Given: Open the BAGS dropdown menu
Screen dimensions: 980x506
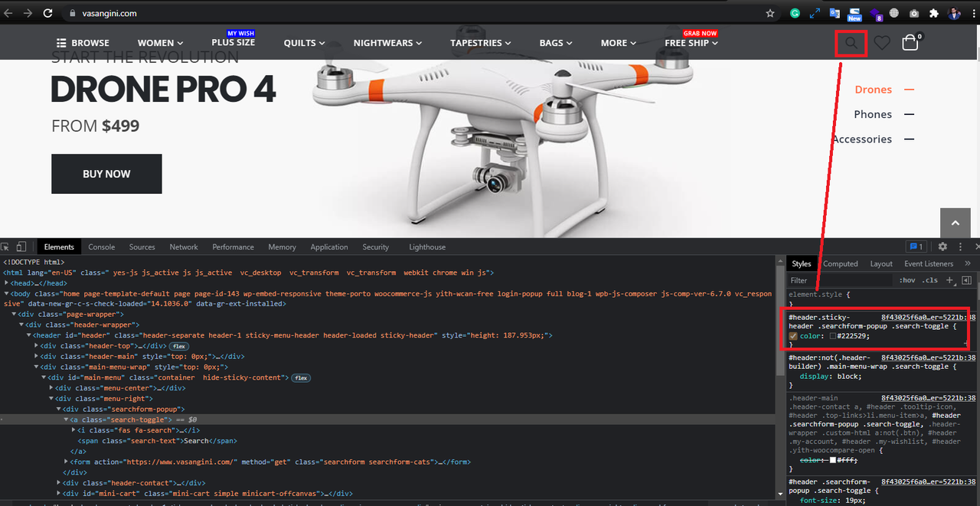Looking at the screenshot, I should pyautogui.click(x=556, y=43).
